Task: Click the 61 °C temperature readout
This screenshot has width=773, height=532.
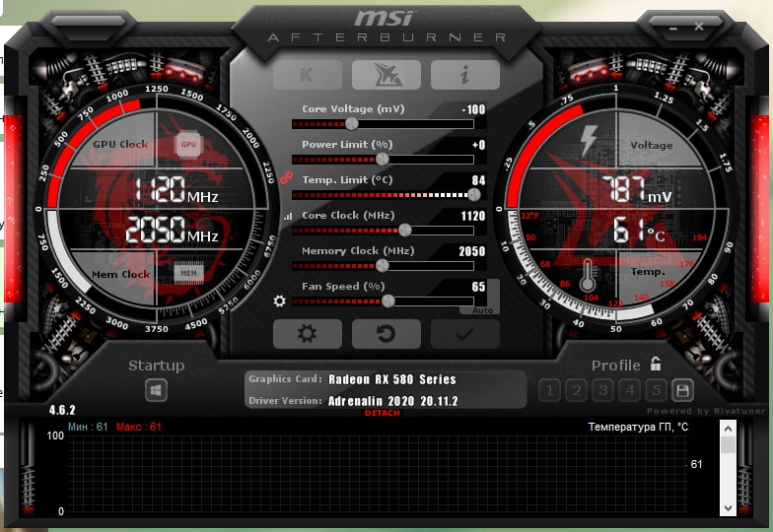Action: click(x=639, y=231)
